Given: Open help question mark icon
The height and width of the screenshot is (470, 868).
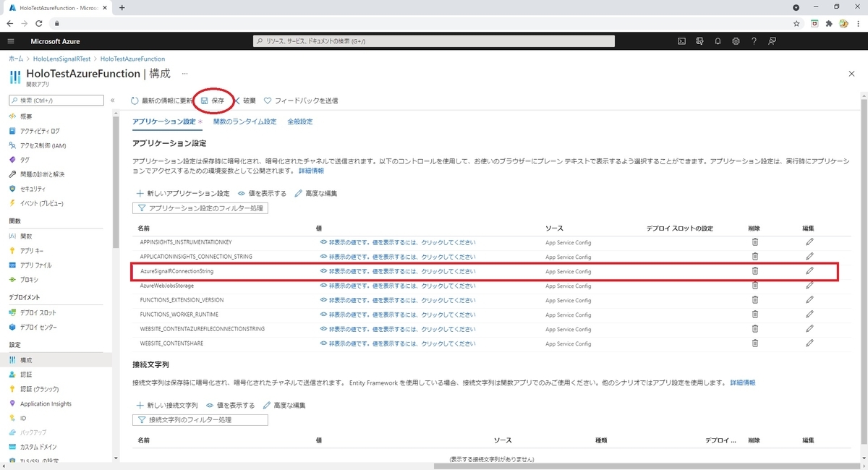Looking at the screenshot, I should 754,41.
